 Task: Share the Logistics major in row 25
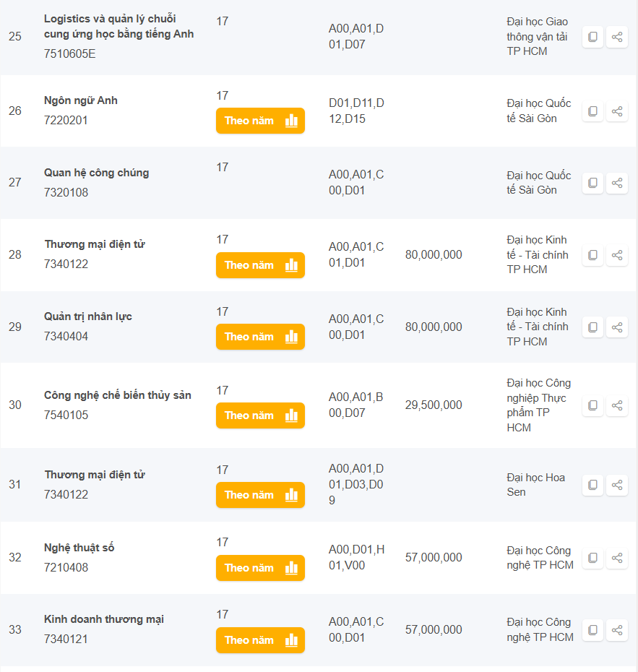coord(617,37)
